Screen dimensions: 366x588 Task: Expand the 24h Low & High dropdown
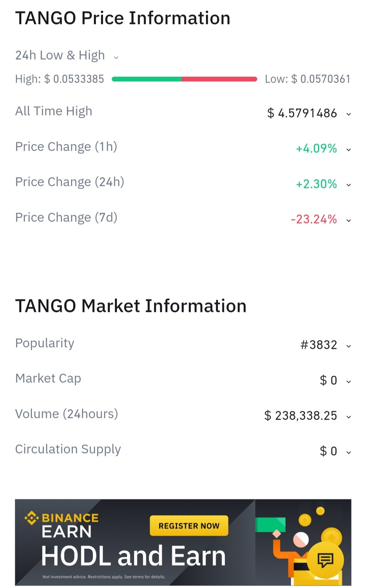point(116,57)
